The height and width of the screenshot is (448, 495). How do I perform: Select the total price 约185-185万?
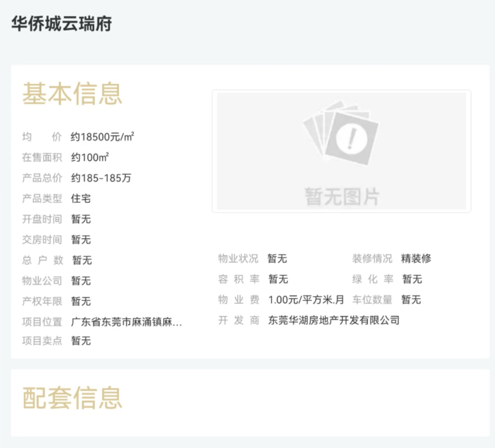(x=101, y=178)
